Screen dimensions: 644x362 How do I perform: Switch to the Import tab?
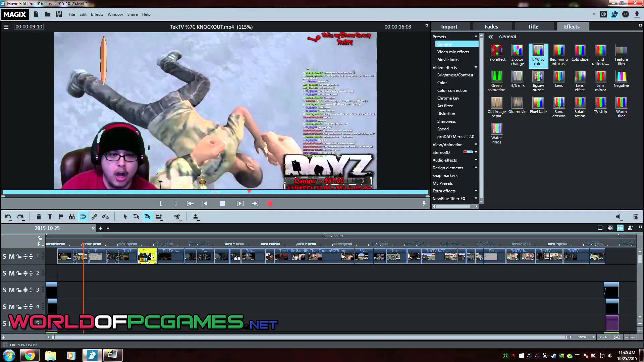click(449, 26)
